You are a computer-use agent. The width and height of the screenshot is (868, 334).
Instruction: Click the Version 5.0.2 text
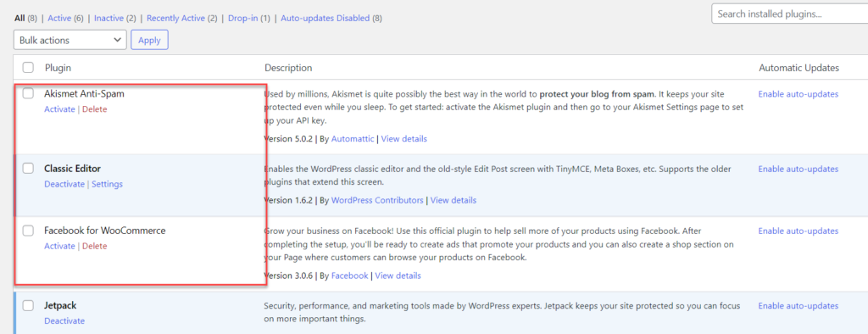(x=288, y=138)
